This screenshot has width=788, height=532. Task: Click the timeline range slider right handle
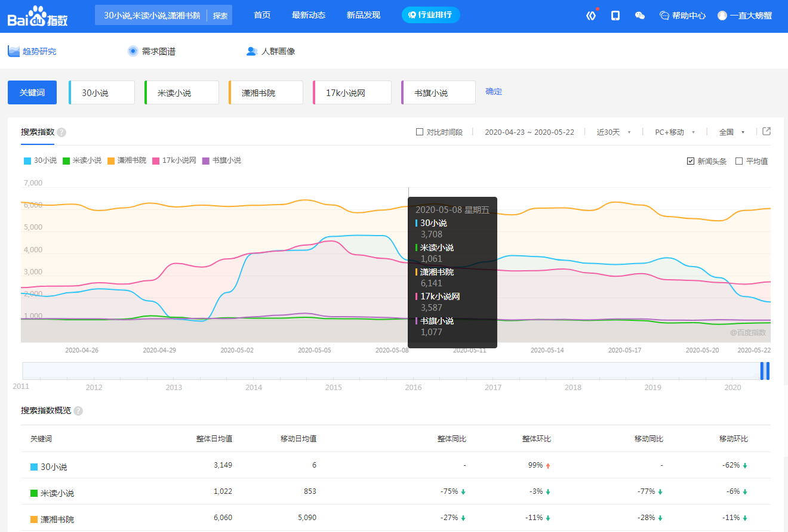(768, 370)
